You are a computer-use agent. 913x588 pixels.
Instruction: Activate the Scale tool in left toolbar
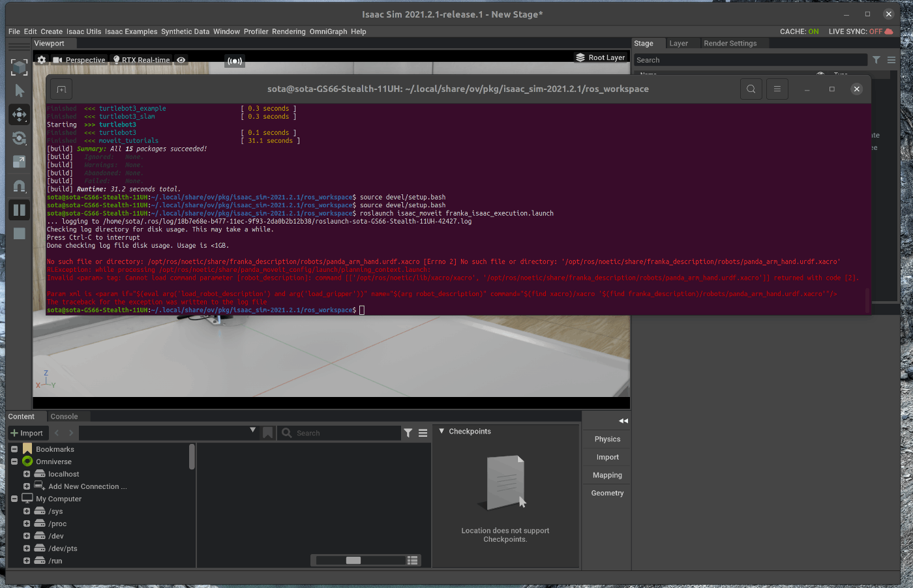(20, 162)
